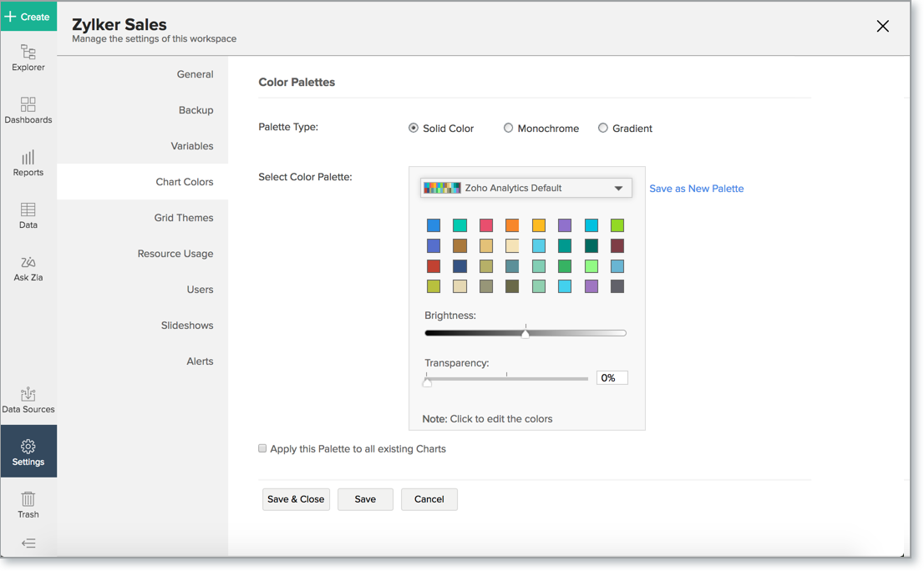
Task: Click the Create button
Action: [28, 16]
